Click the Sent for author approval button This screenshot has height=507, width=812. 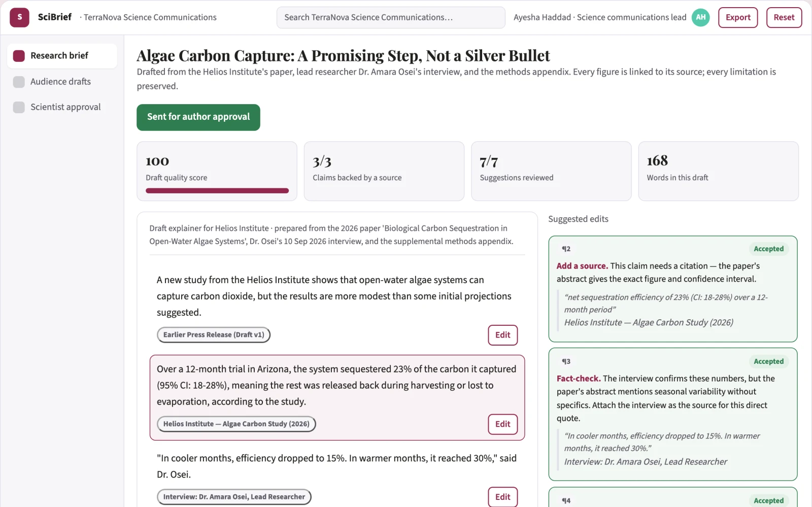(198, 117)
